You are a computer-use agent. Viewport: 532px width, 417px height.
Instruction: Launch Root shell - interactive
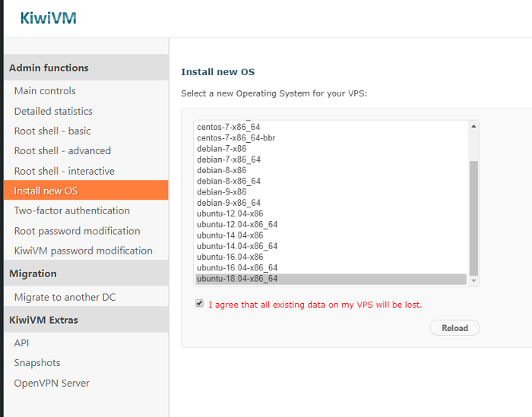click(64, 171)
